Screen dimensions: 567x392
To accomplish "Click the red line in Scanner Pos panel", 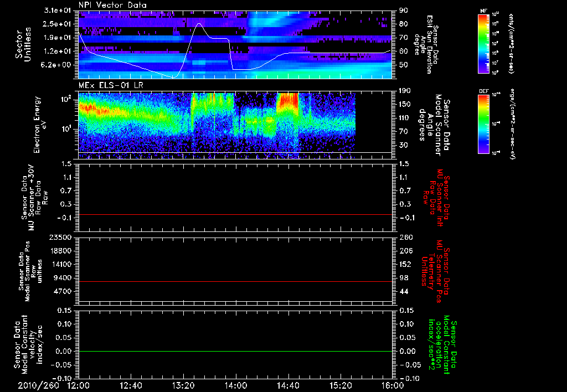I will pos(235,281).
